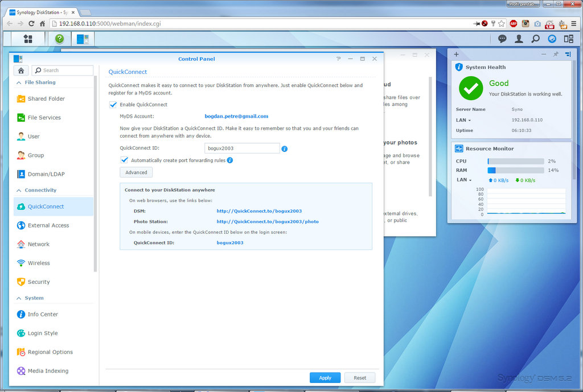
Task: Focus the QuickConnect ID text field
Action: (242, 148)
